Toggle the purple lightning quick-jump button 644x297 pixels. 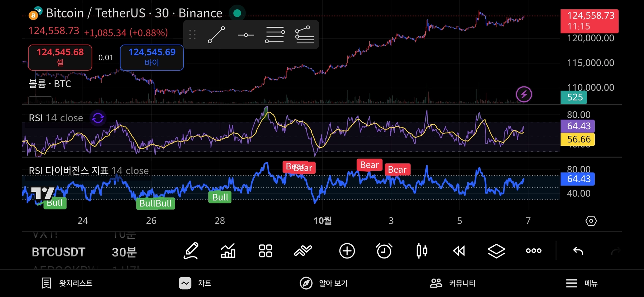point(524,94)
